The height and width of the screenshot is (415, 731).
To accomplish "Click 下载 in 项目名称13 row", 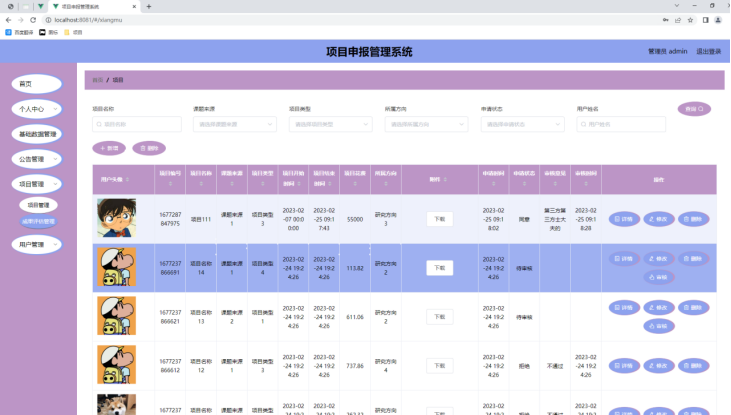I will pyautogui.click(x=440, y=317).
